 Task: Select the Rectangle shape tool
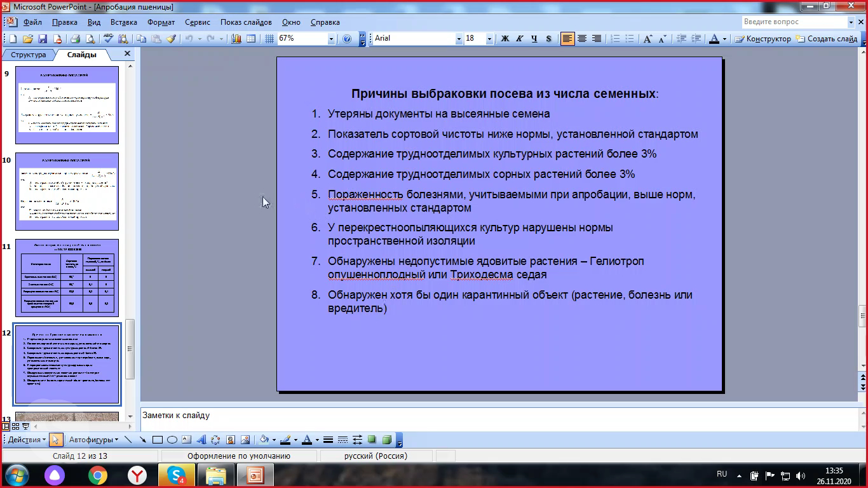point(158,439)
